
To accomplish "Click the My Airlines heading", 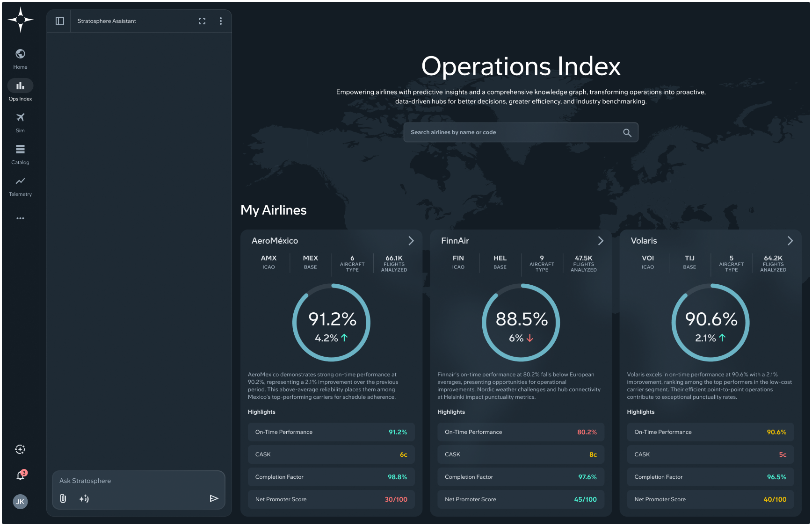I will (273, 210).
